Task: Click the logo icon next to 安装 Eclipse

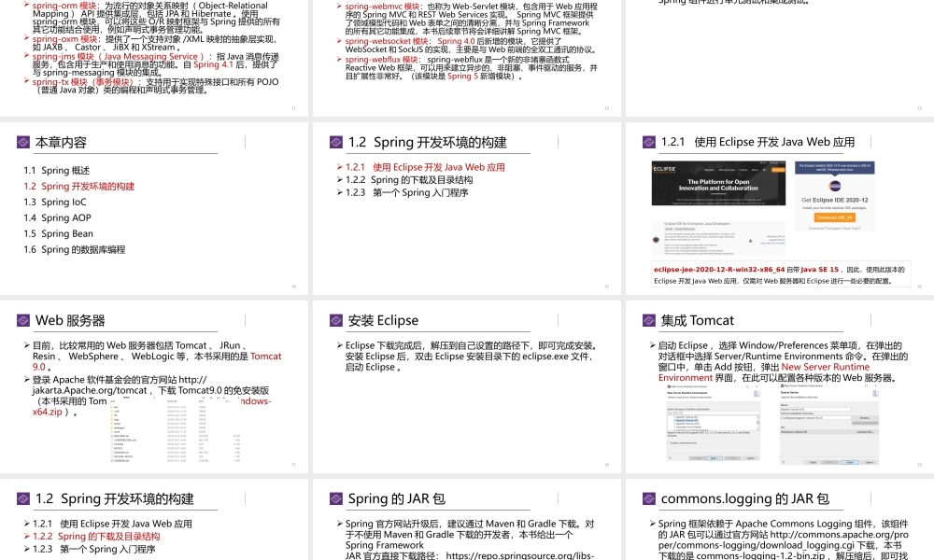Action: (336, 321)
